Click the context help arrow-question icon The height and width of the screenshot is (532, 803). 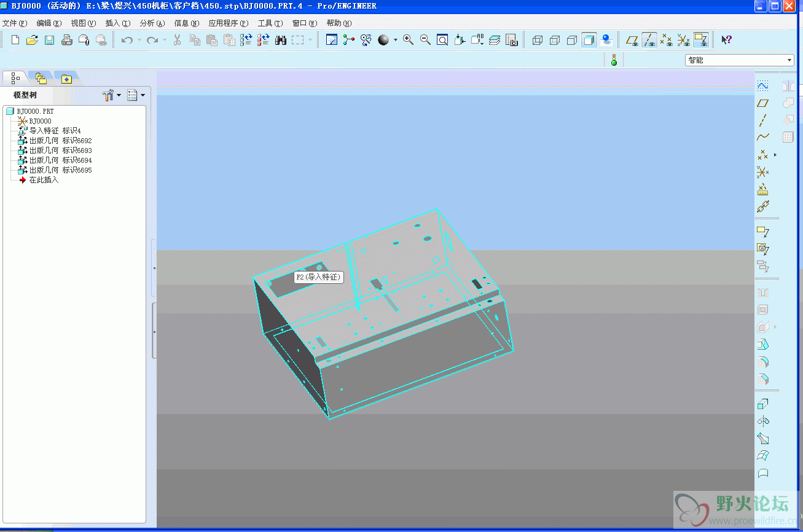[726, 40]
